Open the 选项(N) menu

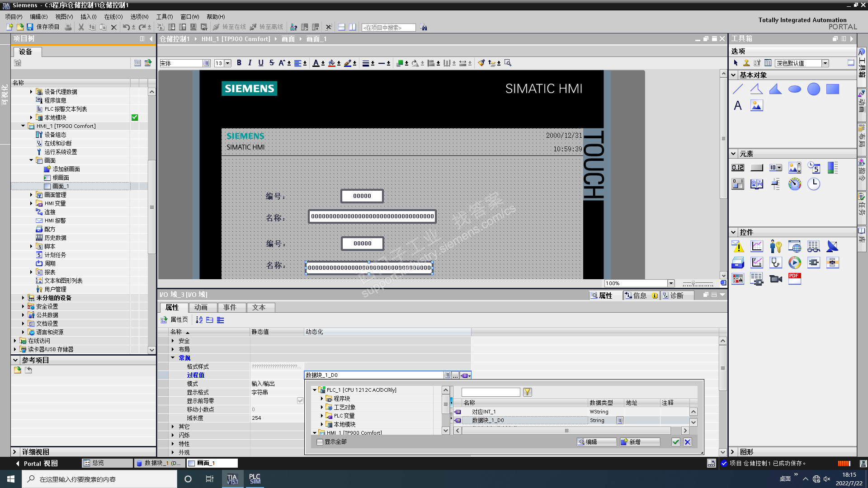tap(139, 17)
